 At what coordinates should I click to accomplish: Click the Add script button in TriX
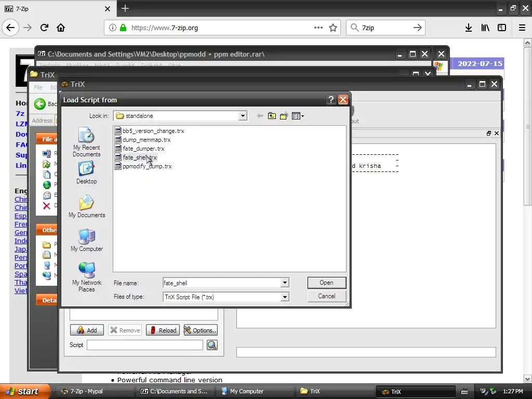(x=87, y=330)
